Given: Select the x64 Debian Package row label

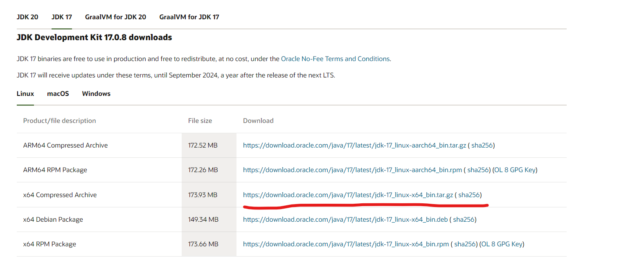Looking at the screenshot, I should click(53, 219).
